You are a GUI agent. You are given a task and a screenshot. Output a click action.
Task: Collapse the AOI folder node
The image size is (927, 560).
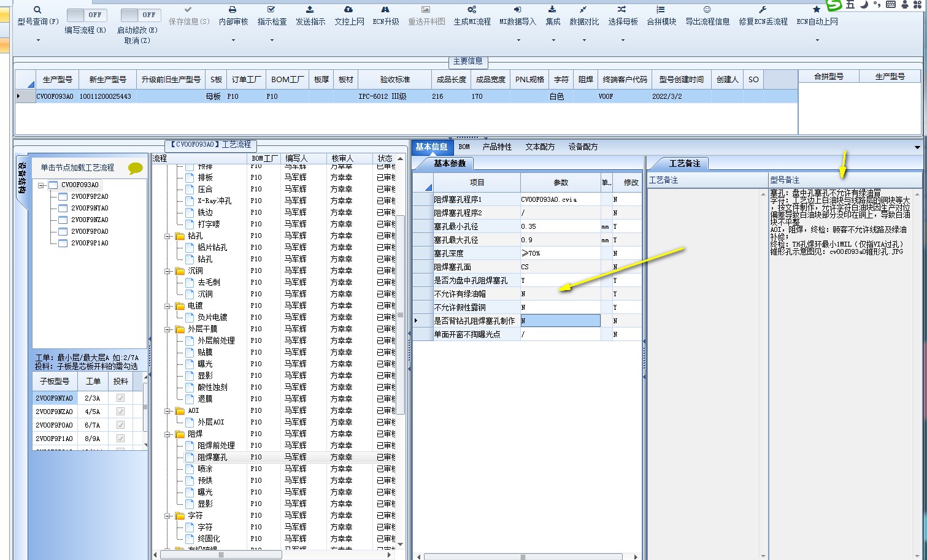pos(167,411)
